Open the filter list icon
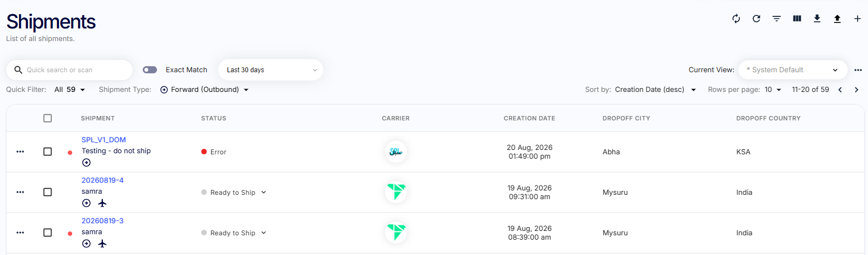868x255 pixels. 777,19
